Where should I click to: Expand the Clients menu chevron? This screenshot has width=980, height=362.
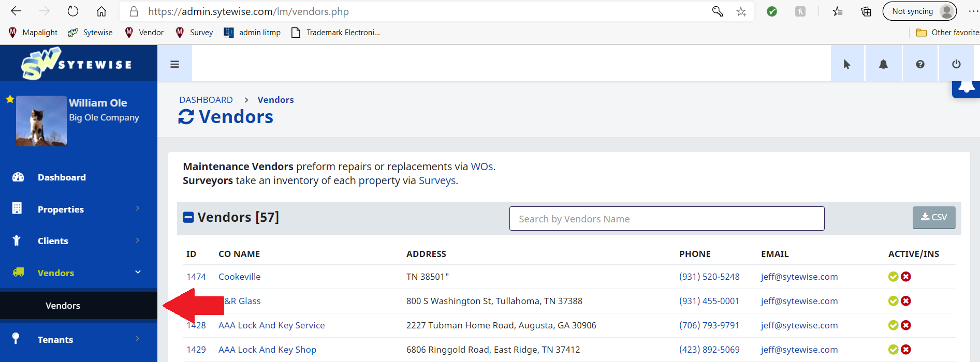click(138, 240)
